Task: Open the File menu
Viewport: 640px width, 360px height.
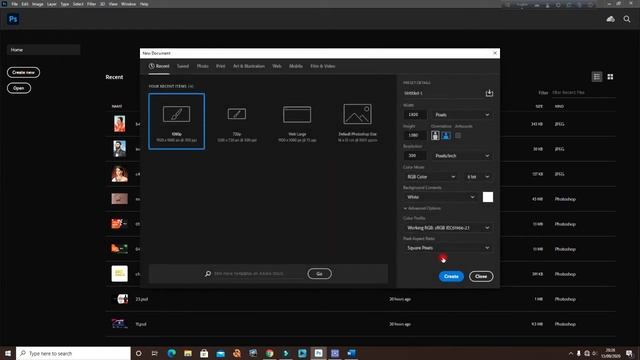Action: (x=14, y=4)
